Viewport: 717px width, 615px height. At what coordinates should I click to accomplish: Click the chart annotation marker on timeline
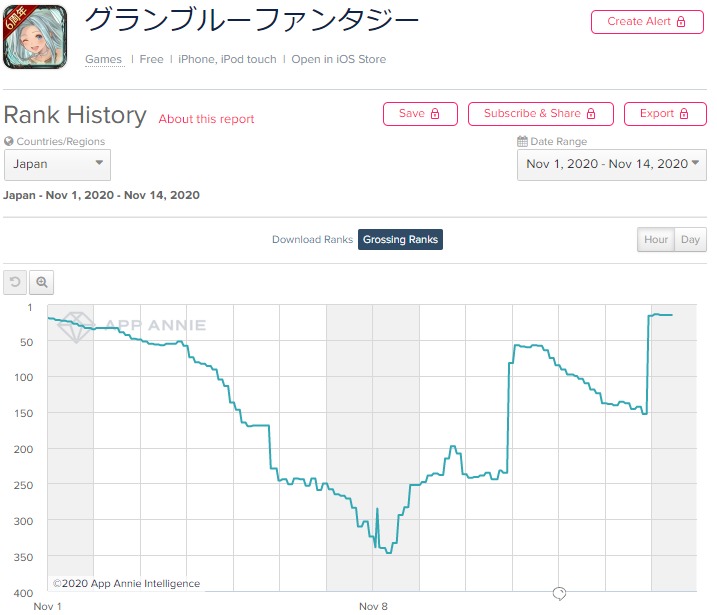tap(559, 594)
